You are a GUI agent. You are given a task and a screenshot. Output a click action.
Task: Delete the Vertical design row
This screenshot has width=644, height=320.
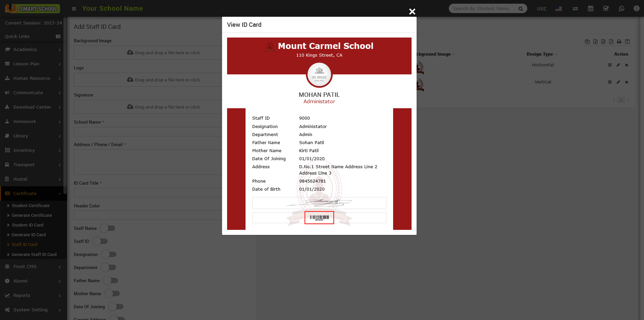click(x=627, y=82)
